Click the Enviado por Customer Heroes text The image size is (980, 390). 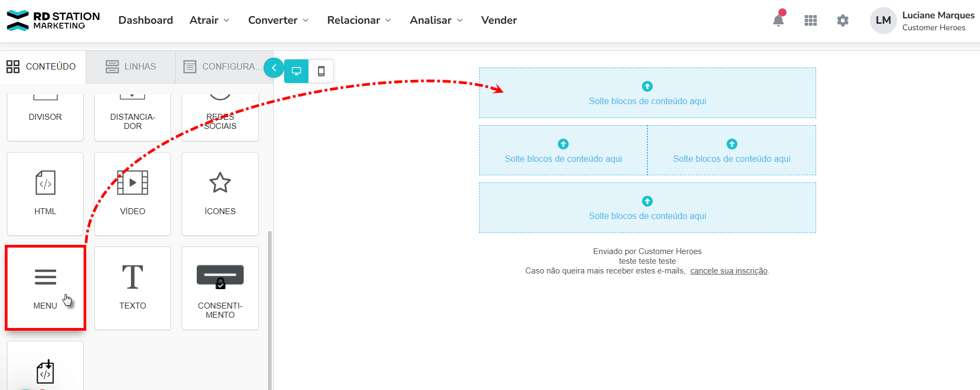647,251
